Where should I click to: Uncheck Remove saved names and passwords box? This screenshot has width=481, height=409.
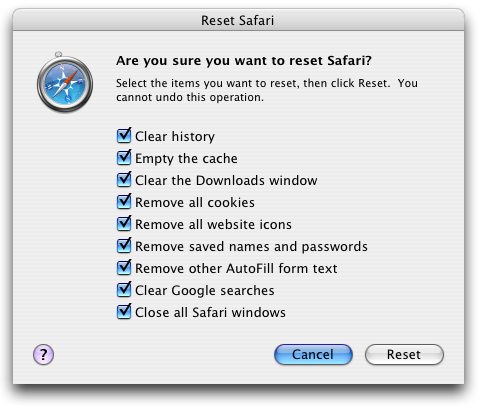tap(124, 246)
